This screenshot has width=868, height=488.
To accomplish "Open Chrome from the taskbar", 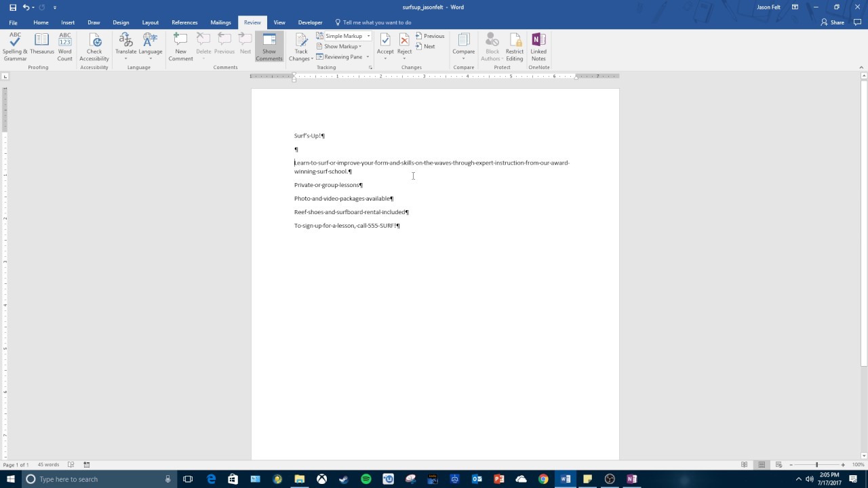I will (543, 479).
